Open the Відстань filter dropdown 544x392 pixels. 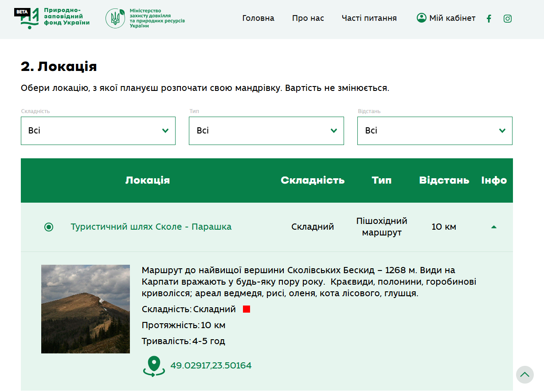pyautogui.click(x=434, y=131)
